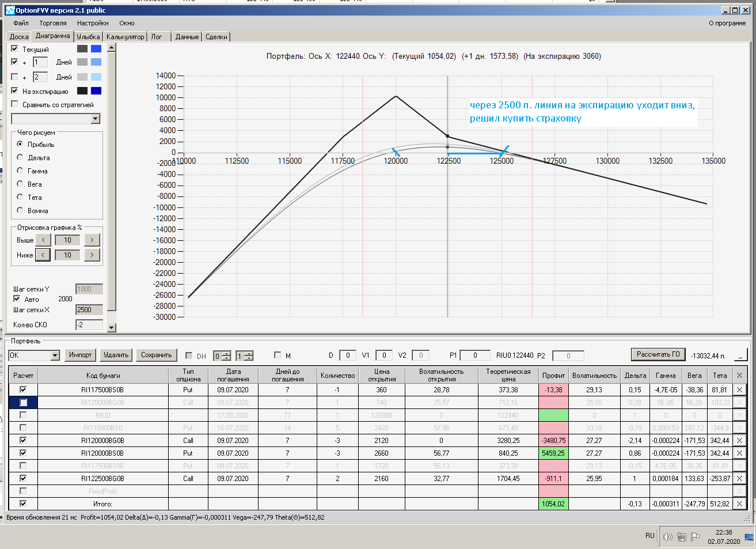
Task: Open the Окно menu
Action: [127, 23]
